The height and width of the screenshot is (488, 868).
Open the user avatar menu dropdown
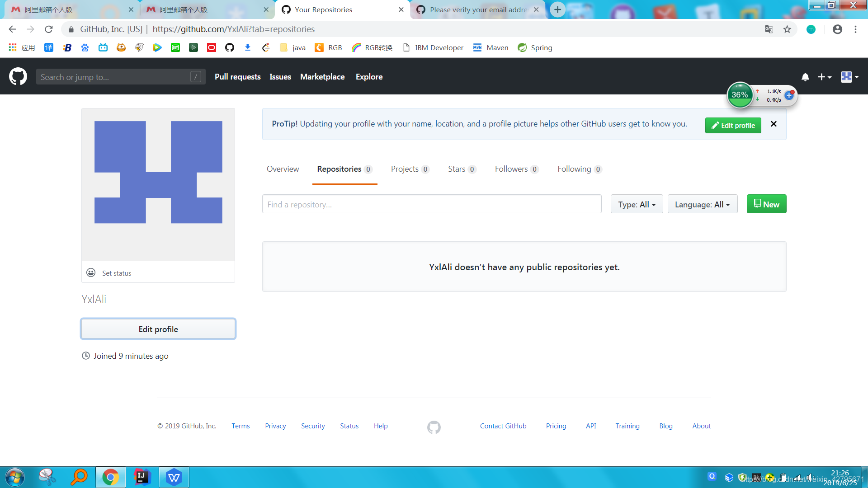coord(849,77)
